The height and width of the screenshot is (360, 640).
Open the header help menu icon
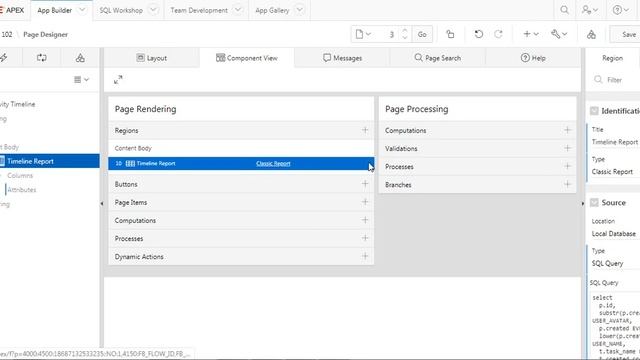pyautogui.click(x=620, y=10)
